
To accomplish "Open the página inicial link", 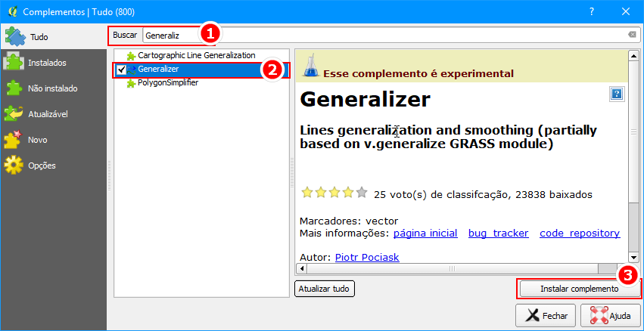I will [425, 234].
